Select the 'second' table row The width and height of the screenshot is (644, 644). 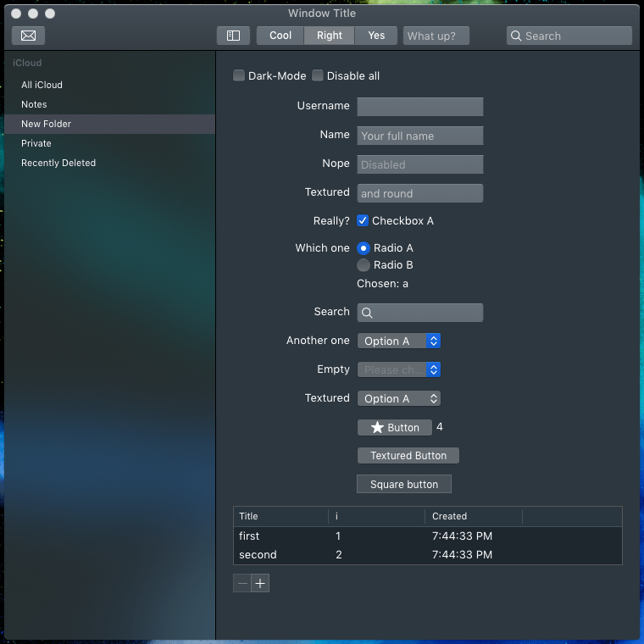tap(428, 555)
